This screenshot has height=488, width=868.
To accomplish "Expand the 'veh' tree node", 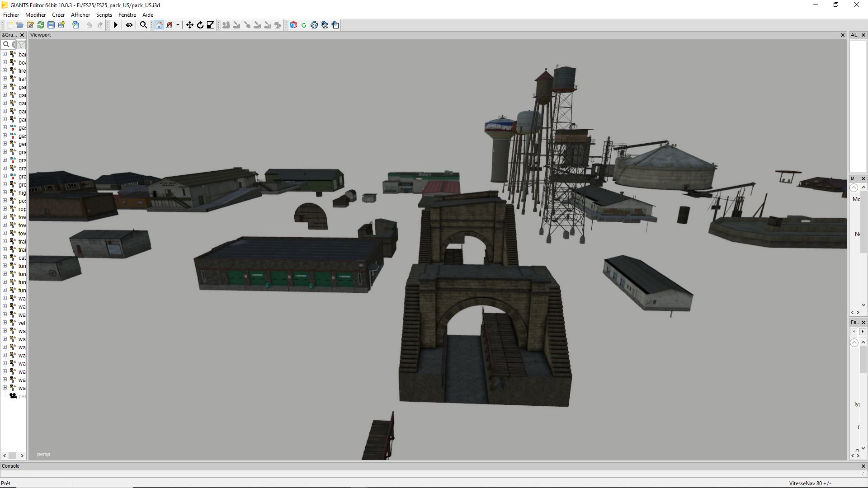I will [x=5, y=323].
